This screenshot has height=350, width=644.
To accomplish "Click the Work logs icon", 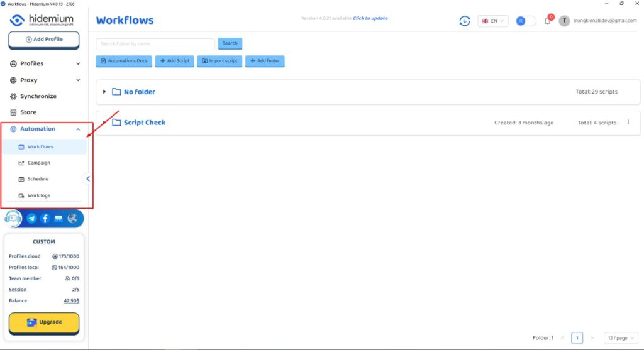I will click(x=21, y=195).
